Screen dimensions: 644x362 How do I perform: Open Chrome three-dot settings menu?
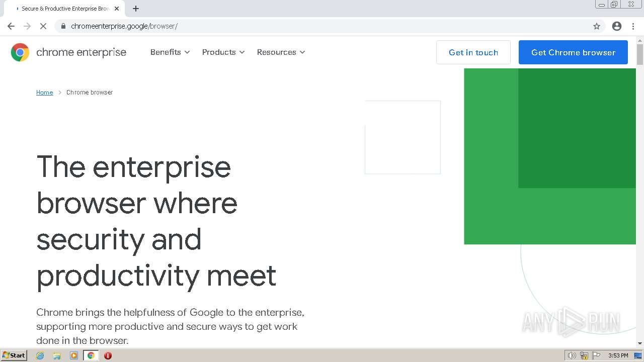[x=633, y=26]
